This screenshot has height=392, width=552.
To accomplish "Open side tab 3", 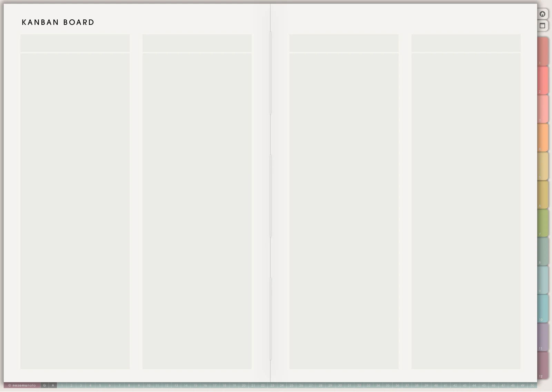I will tap(543, 109).
